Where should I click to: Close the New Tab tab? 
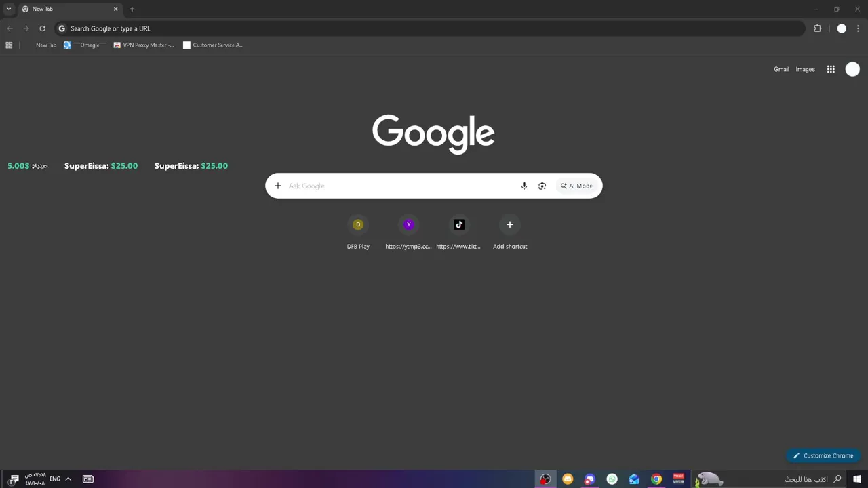[x=115, y=9]
